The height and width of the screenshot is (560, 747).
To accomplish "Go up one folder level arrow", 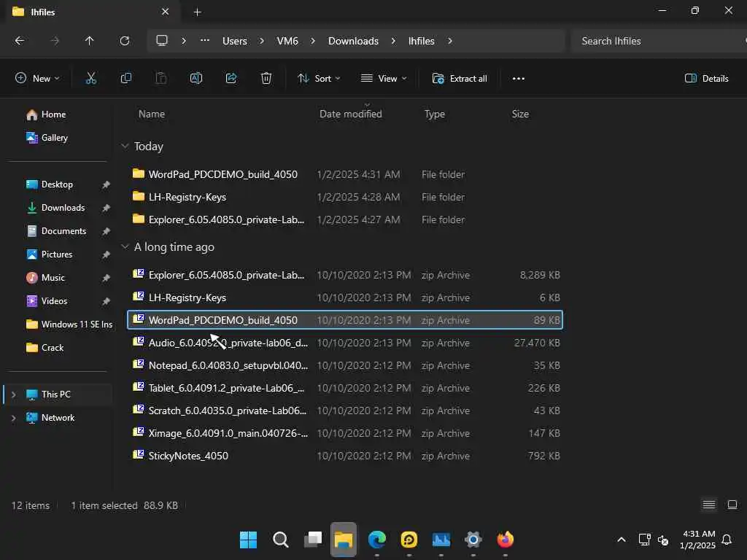I will pyautogui.click(x=89, y=41).
